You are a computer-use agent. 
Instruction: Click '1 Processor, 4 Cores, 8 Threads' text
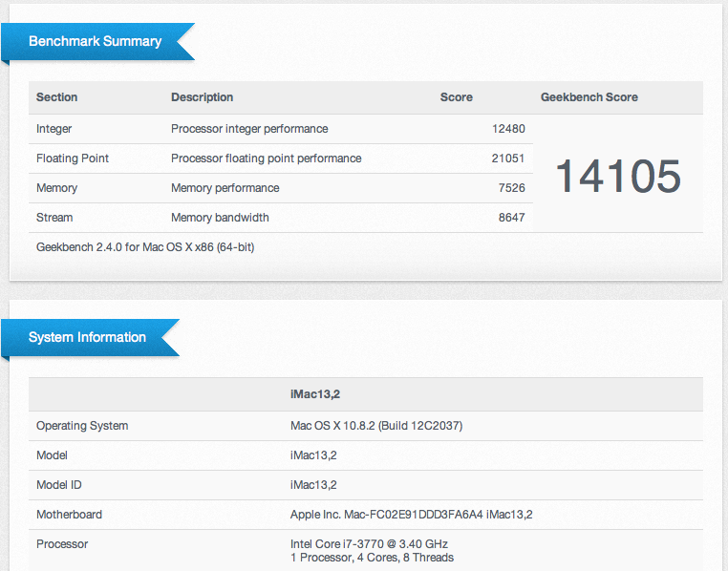point(372,558)
